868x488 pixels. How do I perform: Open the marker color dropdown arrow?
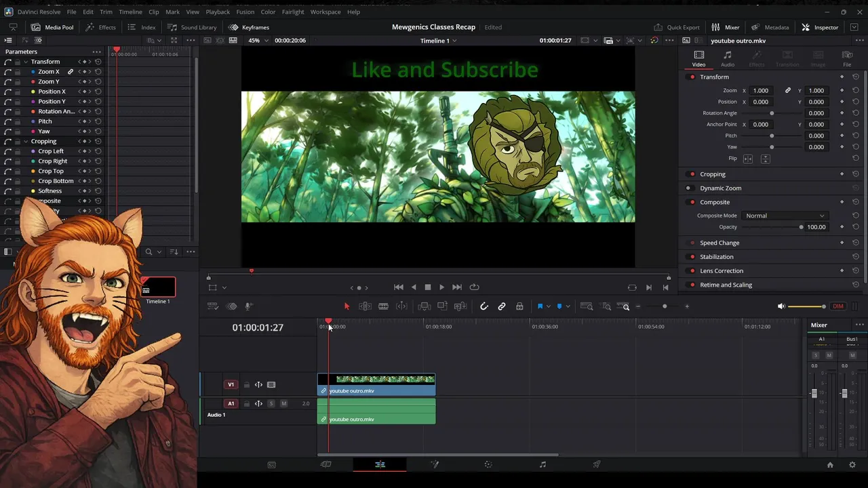point(568,306)
